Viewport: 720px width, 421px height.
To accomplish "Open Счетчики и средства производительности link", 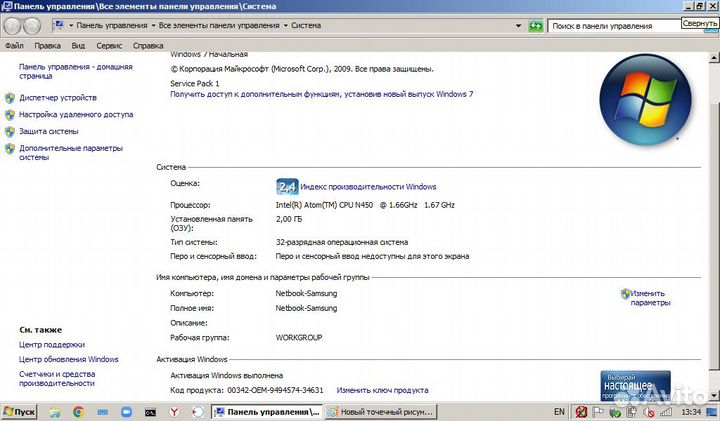I will tap(57, 378).
